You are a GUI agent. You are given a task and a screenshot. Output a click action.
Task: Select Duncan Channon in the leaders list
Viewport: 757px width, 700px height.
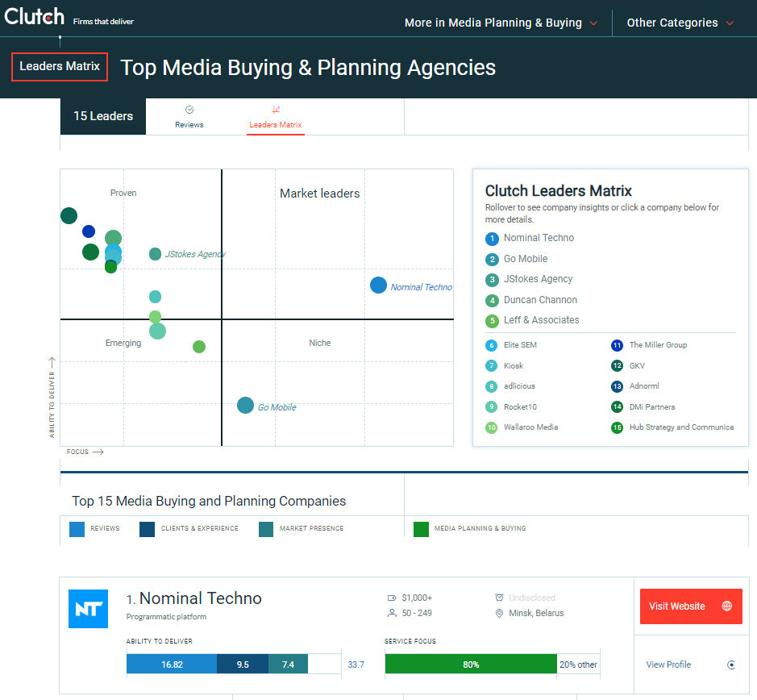pos(540,300)
